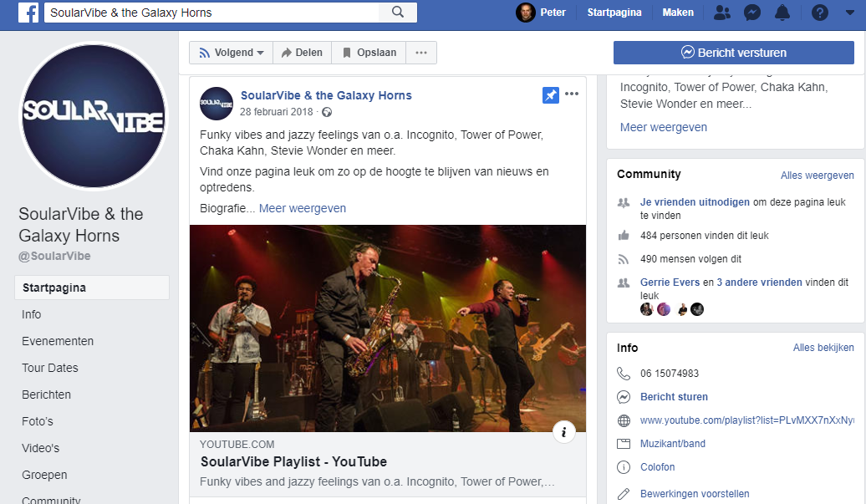Screen dimensions: 866x504
Task: Open Friend Requests icon in top bar
Action: (722, 13)
